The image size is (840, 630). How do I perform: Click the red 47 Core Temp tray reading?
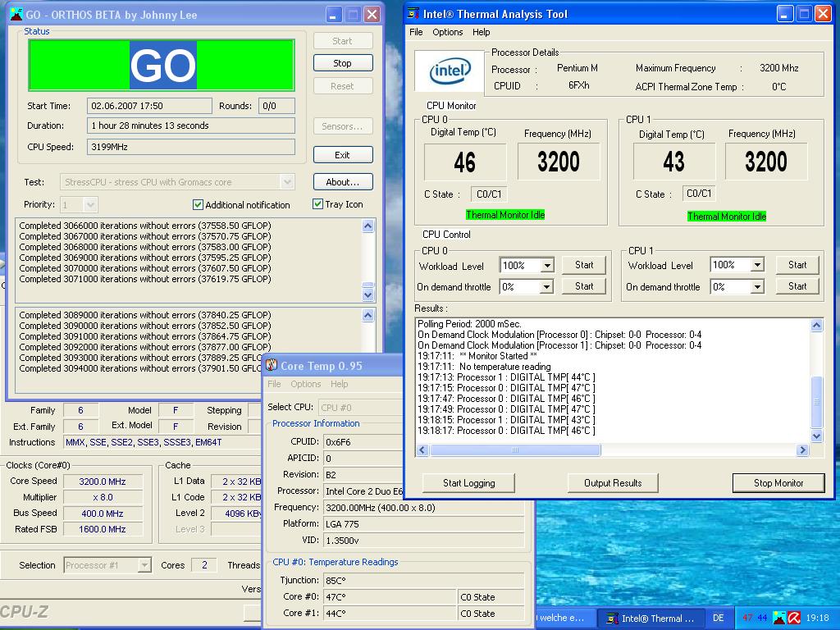748,618
